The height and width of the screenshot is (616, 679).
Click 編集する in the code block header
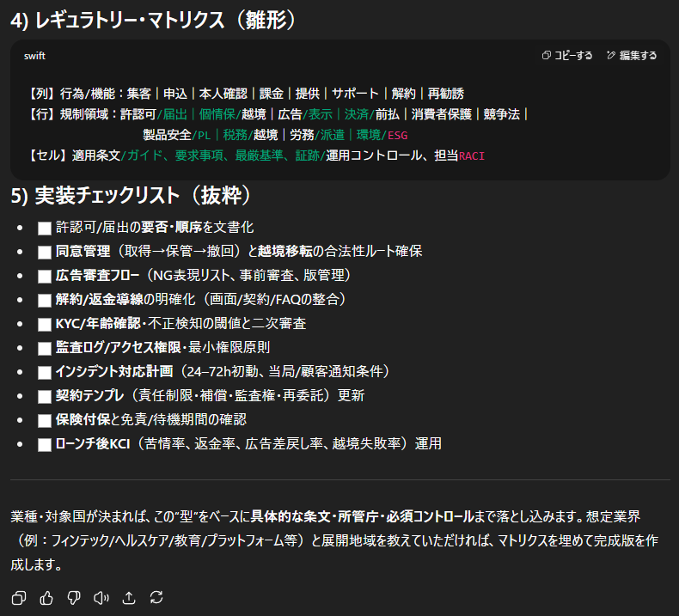(x=632, y=55)
